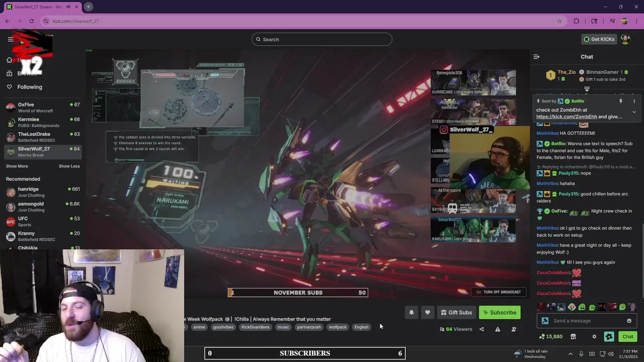Click Show Less followed channels
Image resolution: width=644 pixels, height=362 pixels.
(x=69, y=166)
